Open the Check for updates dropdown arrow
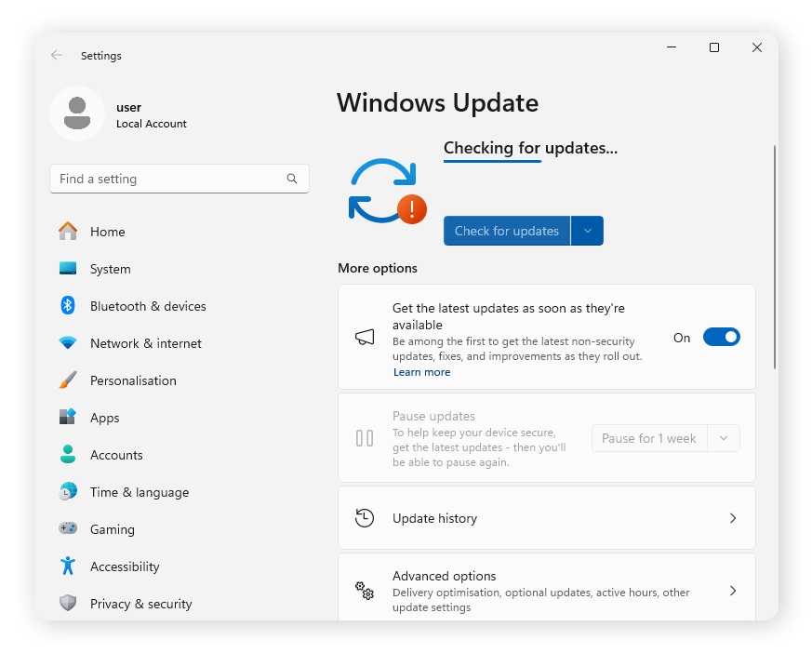This screenshot has width=812, height=653. point(587,231)
